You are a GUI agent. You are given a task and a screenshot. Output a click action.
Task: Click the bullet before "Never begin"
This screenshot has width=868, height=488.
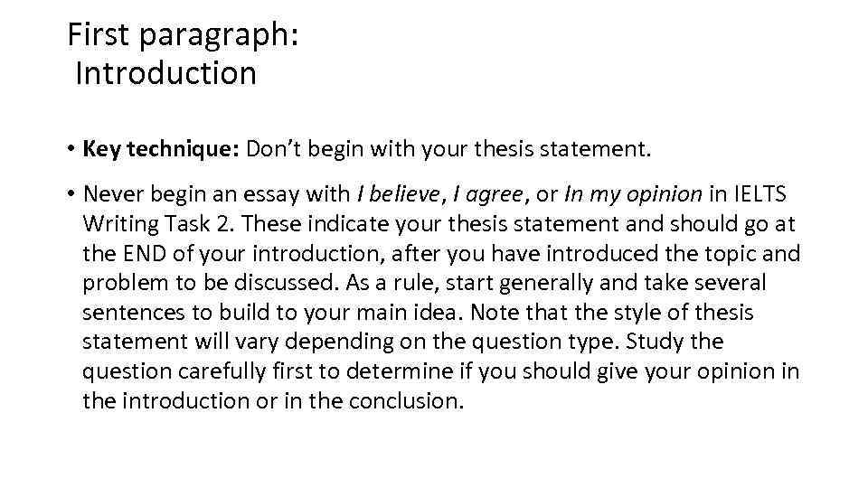point(71,194)
